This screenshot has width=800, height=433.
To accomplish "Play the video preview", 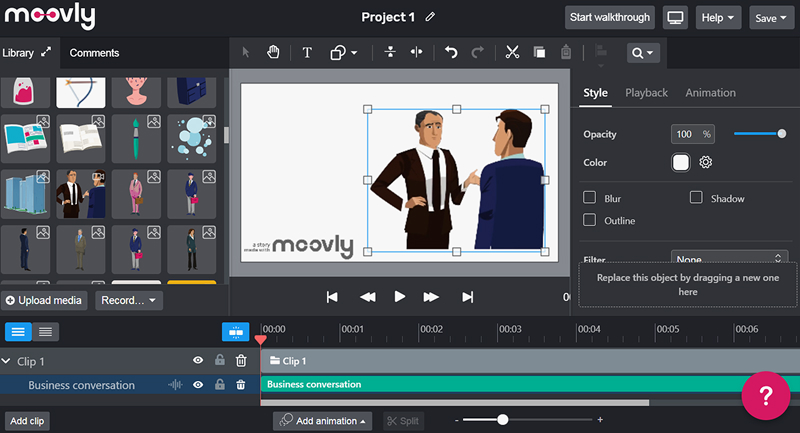I will (400, 297).
